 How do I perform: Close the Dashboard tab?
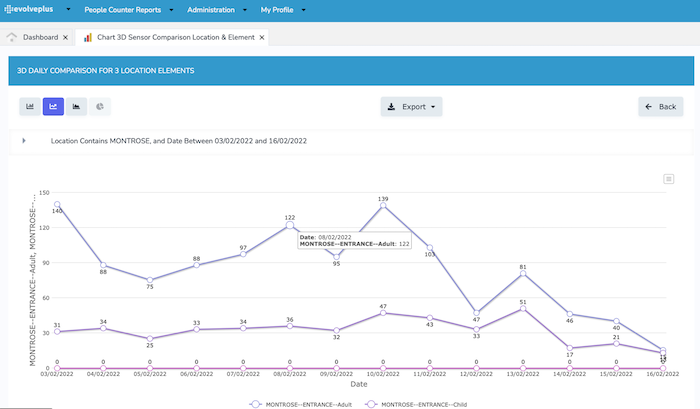[x=65, y=38]
